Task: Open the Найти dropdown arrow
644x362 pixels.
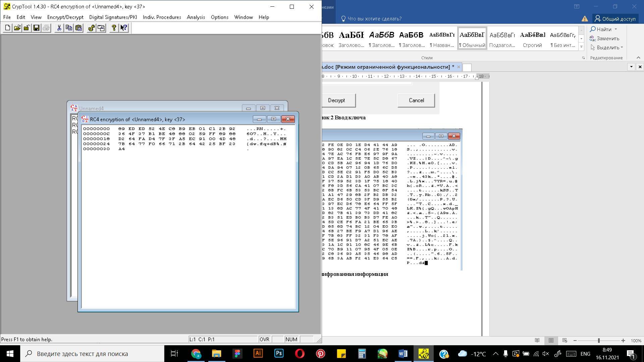Action: (616, 29)
